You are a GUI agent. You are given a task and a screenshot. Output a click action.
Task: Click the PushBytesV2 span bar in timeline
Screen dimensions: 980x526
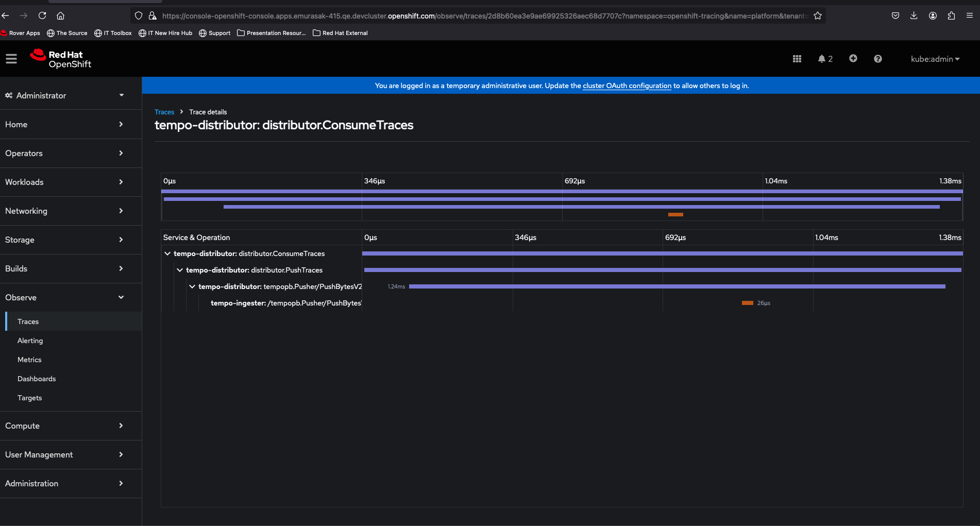[677, 286]
